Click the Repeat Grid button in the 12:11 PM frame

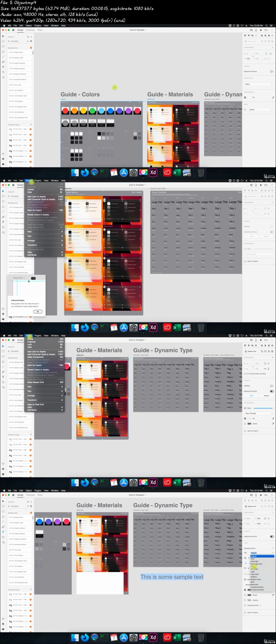(x=250, y=351)
